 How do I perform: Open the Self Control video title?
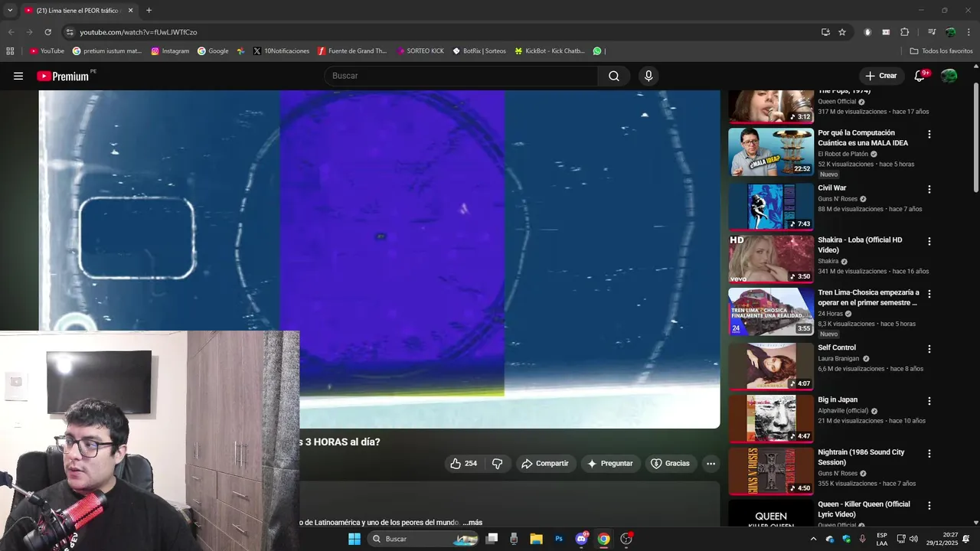click(x=837, y=347)
